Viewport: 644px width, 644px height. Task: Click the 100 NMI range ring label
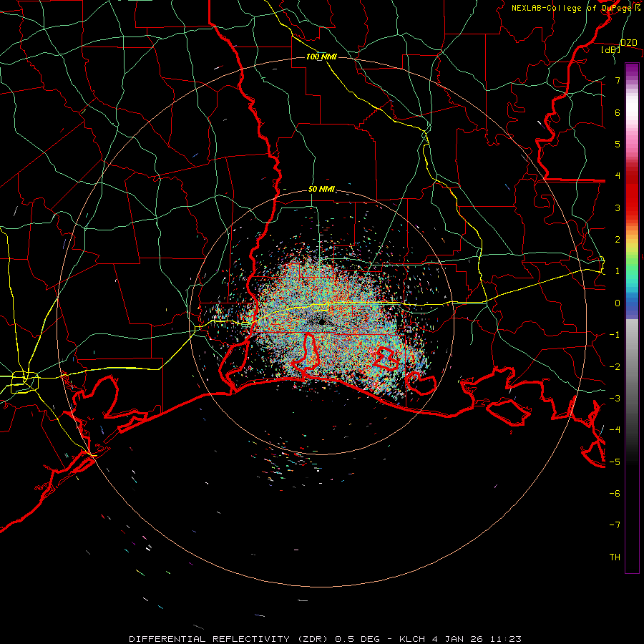point(321,57)
